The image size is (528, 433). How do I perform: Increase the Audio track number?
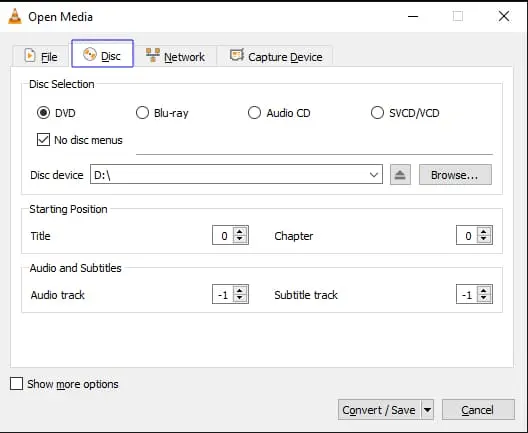coord(239,291)
